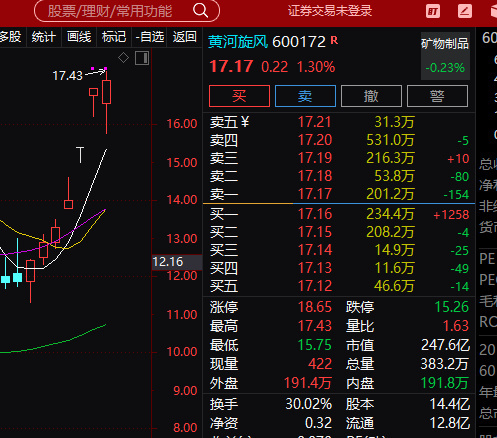Click the search magnifier icon
Image resolution: width=497 pixels, height=438 pixels.
tap(201, 11)
